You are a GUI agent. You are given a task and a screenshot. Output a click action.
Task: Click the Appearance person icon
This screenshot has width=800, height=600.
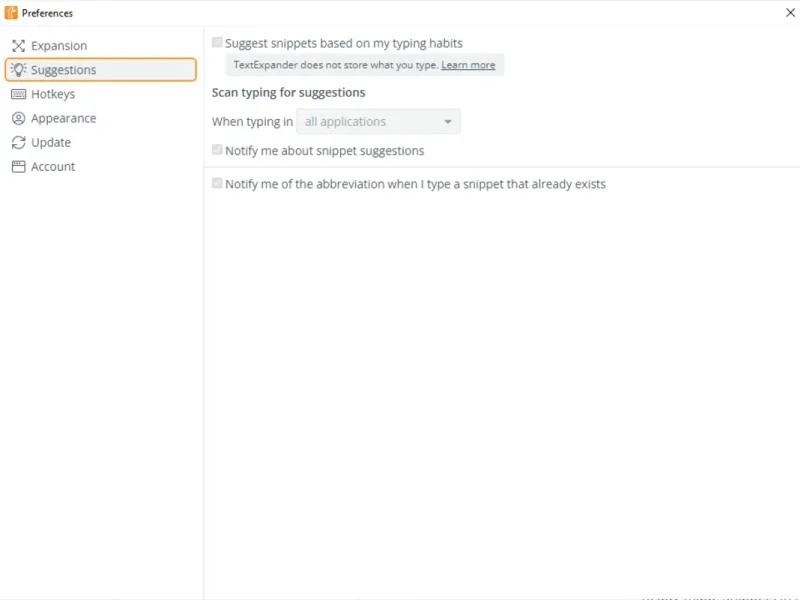[x=18, y=118]
